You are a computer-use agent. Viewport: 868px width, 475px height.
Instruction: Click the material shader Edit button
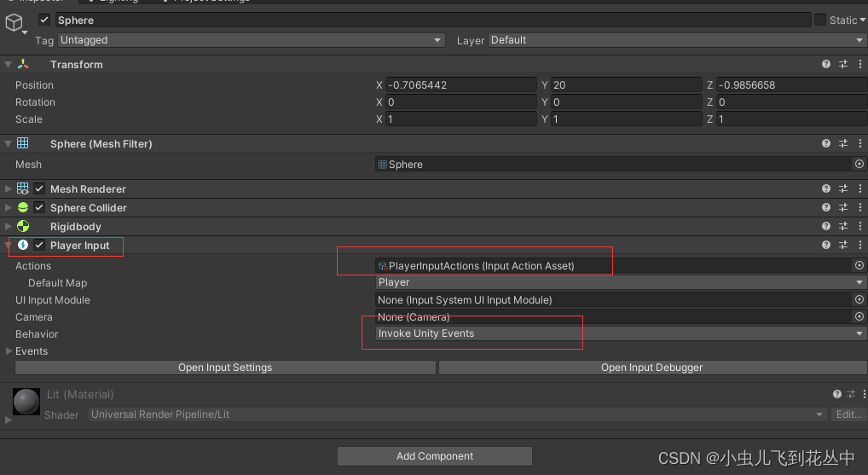click(848, 414)
